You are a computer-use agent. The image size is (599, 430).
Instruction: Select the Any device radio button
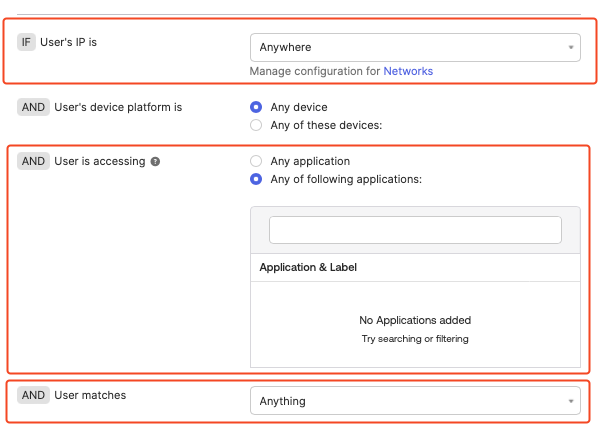tap(256, 107)
